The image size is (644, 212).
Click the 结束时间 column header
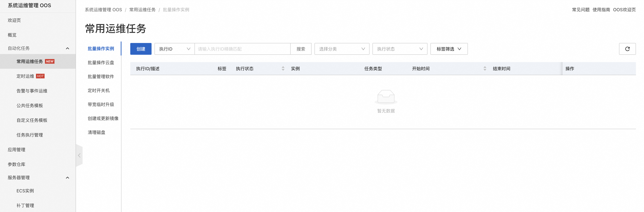click(x=501, y=69)
